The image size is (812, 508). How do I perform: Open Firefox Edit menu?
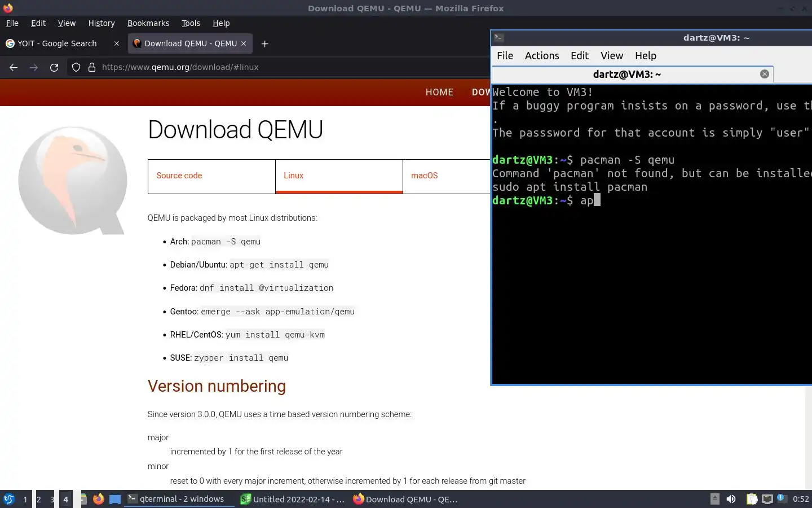tap(38, 23)
